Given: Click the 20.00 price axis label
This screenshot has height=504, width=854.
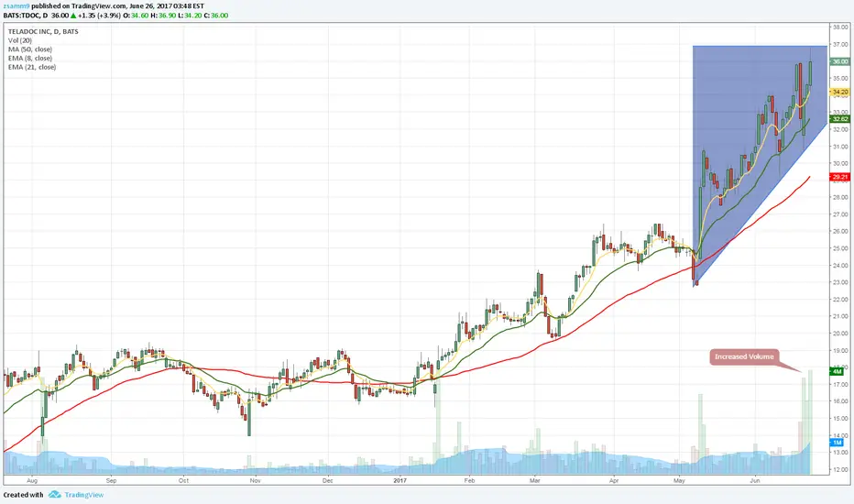Looking at the screenshot, I should click(840, 334).
